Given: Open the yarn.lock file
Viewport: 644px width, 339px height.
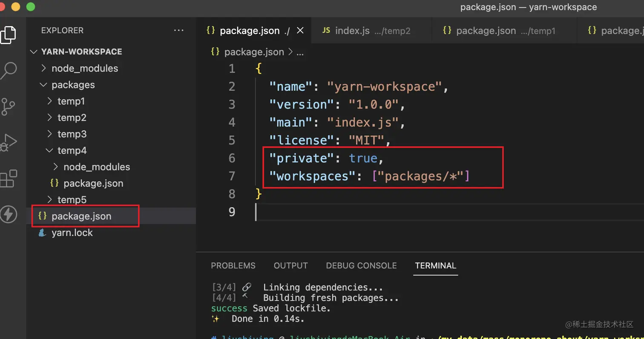Looking at the screenshot, I should (72, 233).
